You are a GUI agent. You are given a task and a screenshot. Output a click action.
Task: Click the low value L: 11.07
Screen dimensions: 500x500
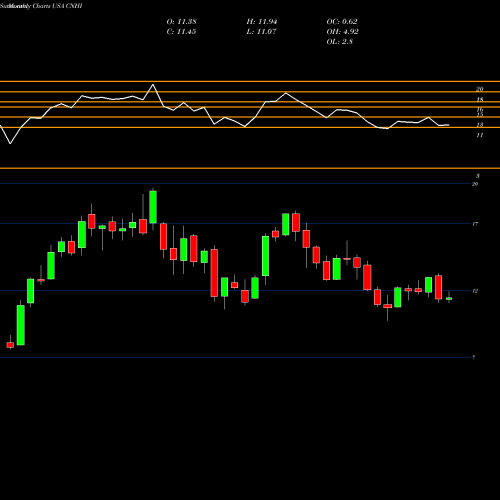click(x=261, y=32)
